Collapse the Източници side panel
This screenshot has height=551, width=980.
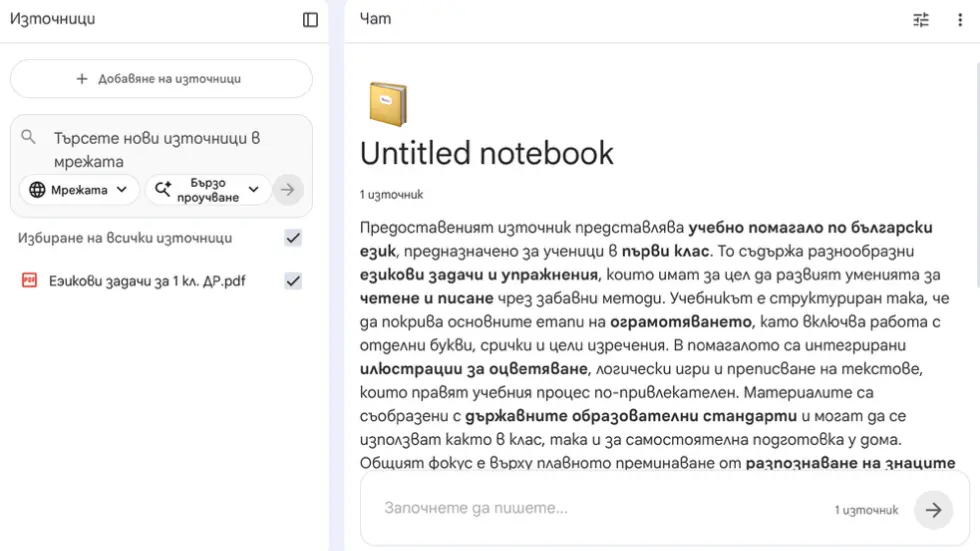coord(310,20)
